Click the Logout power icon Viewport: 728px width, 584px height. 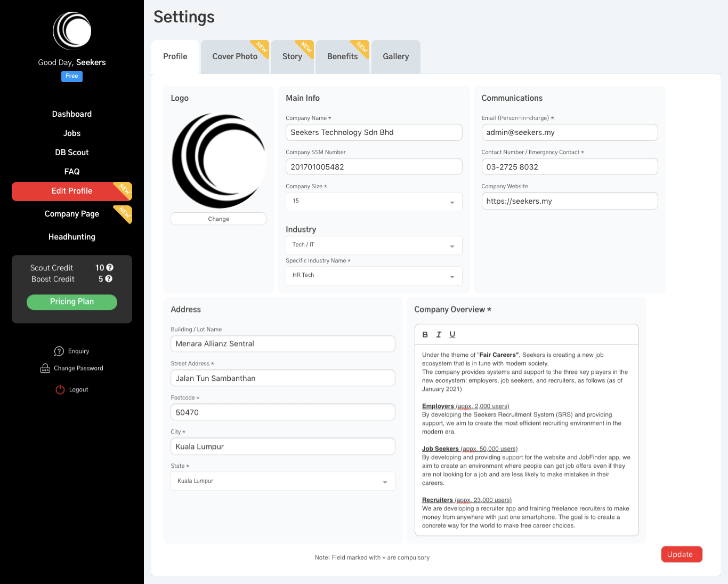click(x=60, y=389)
